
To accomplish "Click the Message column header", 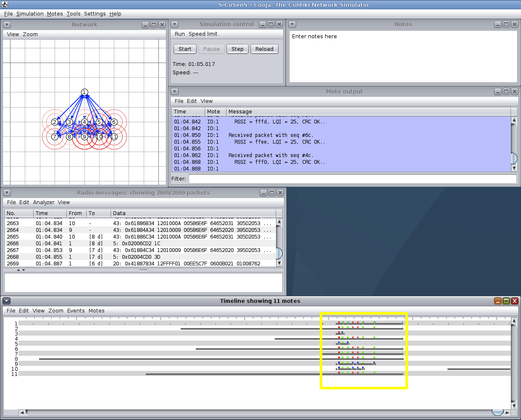I will pyautogui.click(x=368, y=112).
